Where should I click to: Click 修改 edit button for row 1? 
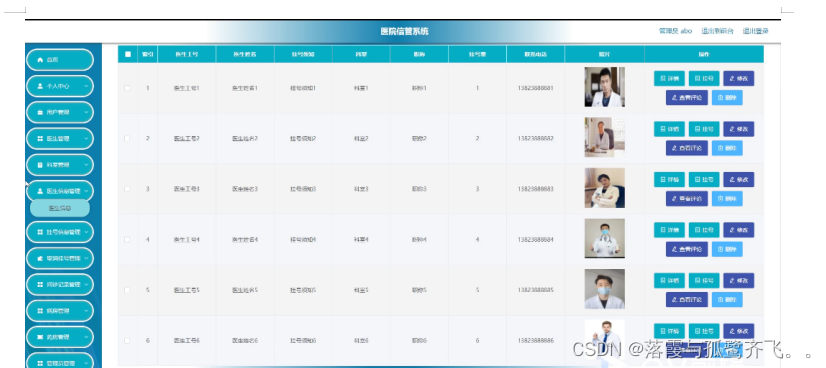pos(739,78)
